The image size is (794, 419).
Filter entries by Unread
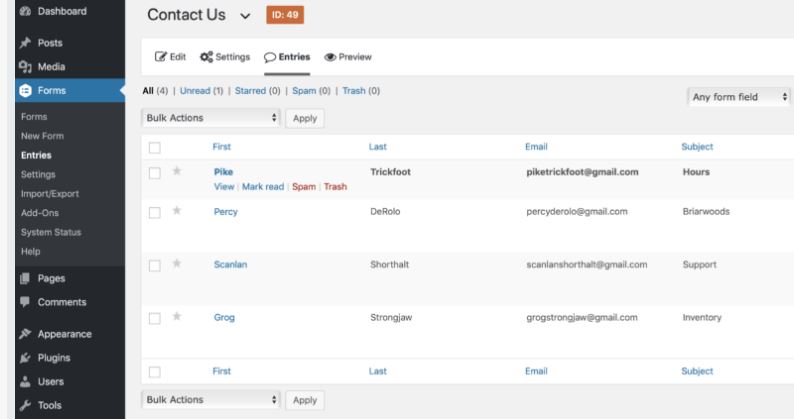[x=201, y=92]
